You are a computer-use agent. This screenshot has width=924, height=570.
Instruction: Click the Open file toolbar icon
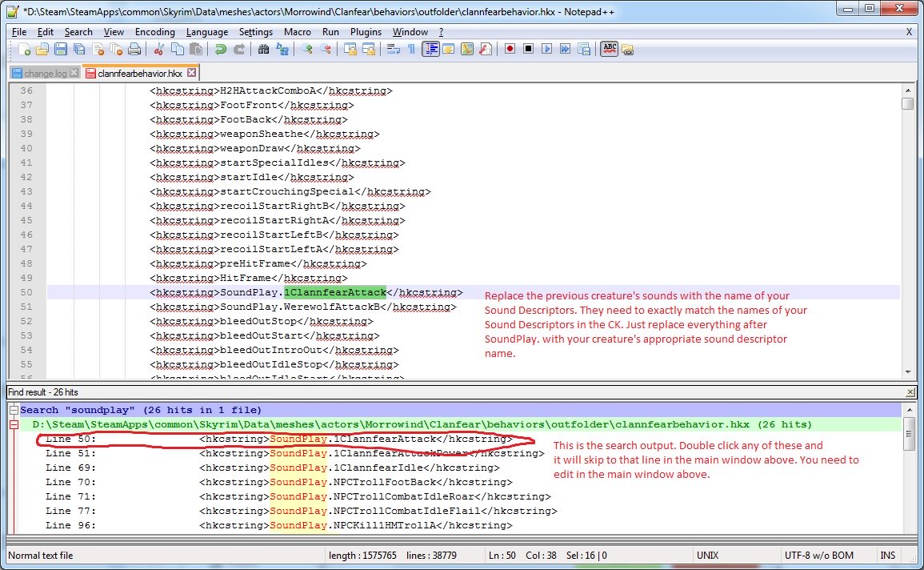tap(42, 50)
